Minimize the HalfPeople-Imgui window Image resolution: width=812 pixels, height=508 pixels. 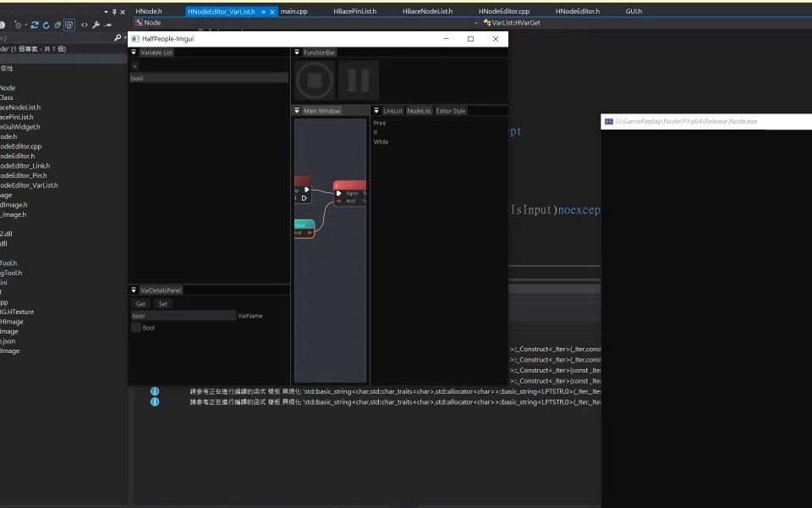coord(446,39)
